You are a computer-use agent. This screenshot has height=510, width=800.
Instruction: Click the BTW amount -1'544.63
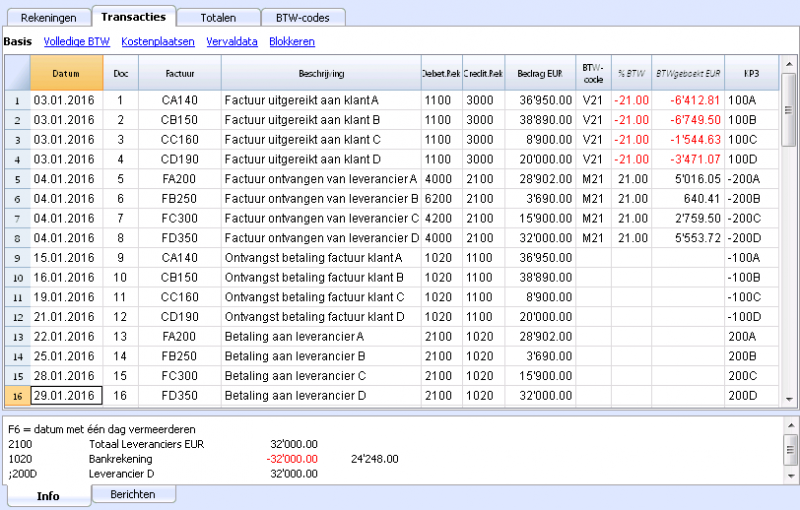click(688, 140)
